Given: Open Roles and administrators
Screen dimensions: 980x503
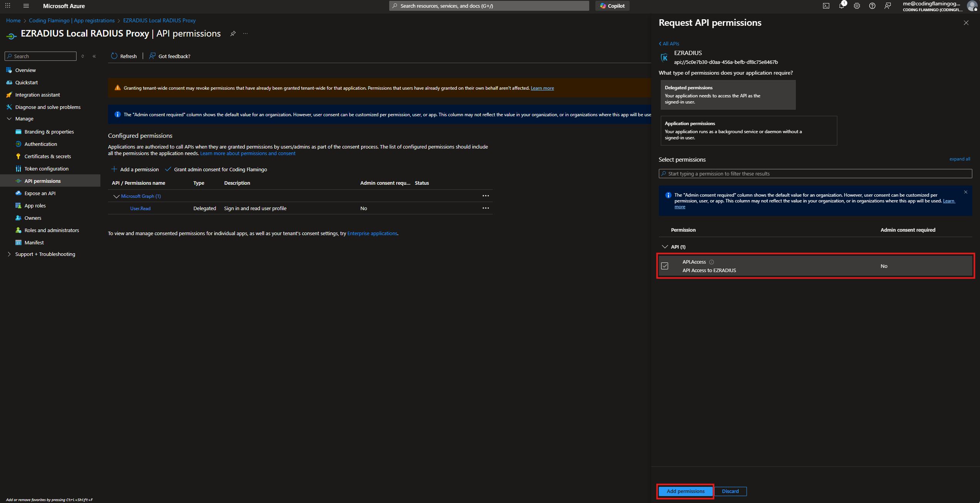Looking at the screenshot, I should coord(52,230).
